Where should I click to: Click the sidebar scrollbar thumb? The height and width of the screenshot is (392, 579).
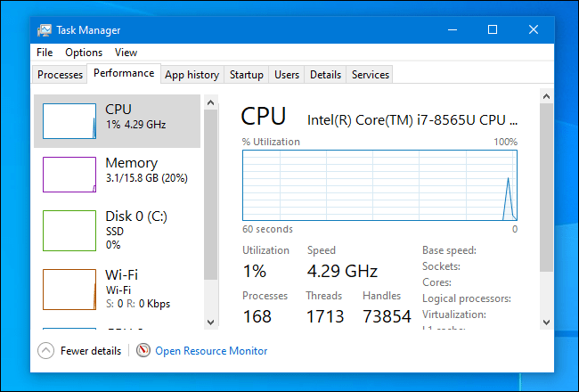pos(211,194)
